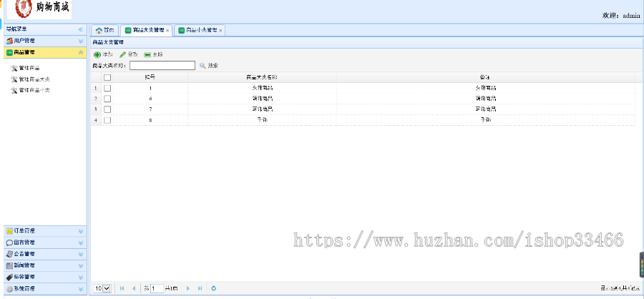Click the green minus Delete icon

click(x=147, y=54)
